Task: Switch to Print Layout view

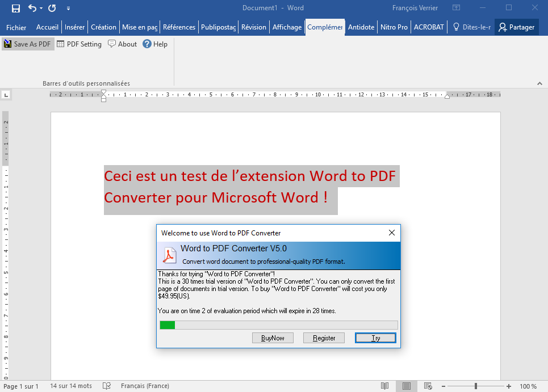Action: point(407,386)
